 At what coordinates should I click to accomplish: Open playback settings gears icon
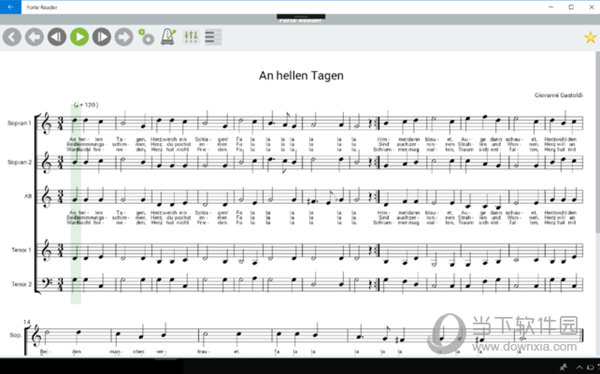click(x=146, y=37)
